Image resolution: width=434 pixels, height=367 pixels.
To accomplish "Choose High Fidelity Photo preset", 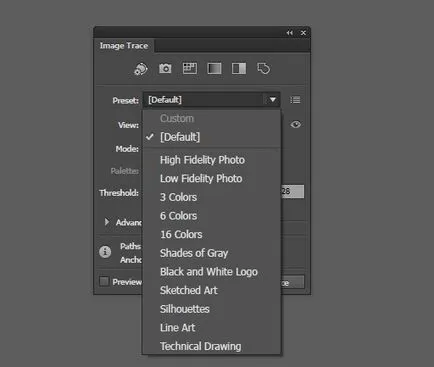I will tap(212, 160).
